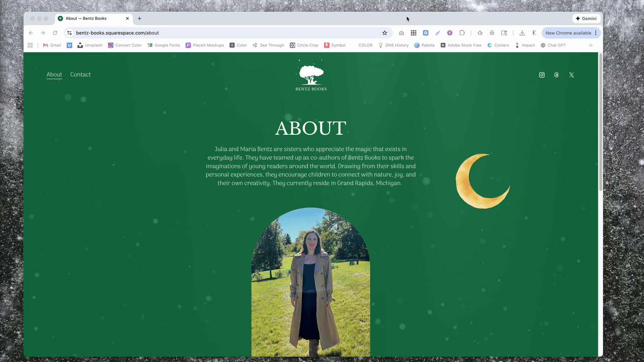
Task: Open the X (Twitter) social link
Action: (x=572, y=75)
